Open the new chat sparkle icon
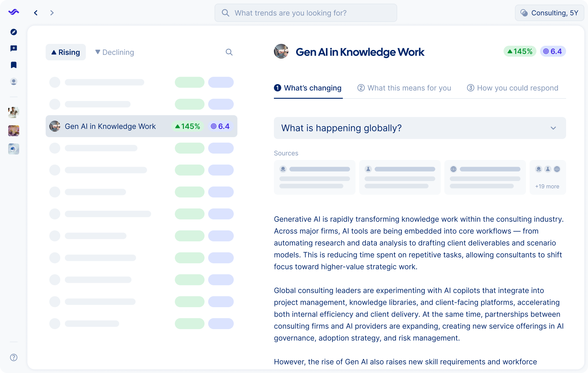Screen dimensions: 588x373 (x=14, y=48)
